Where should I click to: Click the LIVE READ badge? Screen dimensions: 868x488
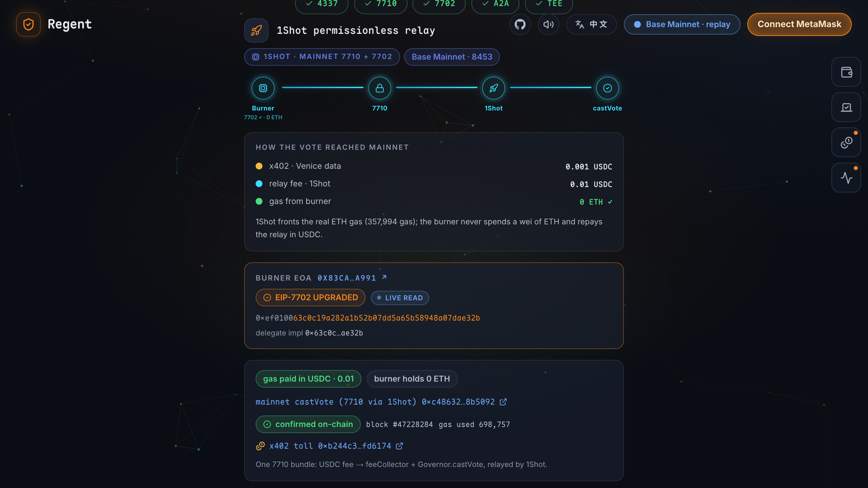(400, 298)
